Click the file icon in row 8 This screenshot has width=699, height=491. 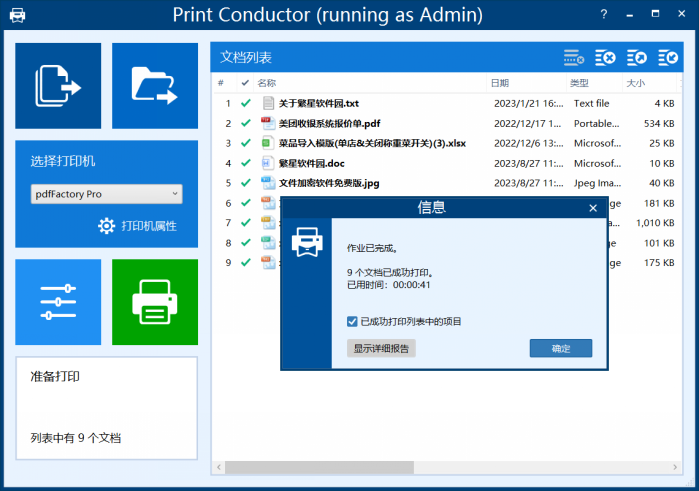[268, 243]
